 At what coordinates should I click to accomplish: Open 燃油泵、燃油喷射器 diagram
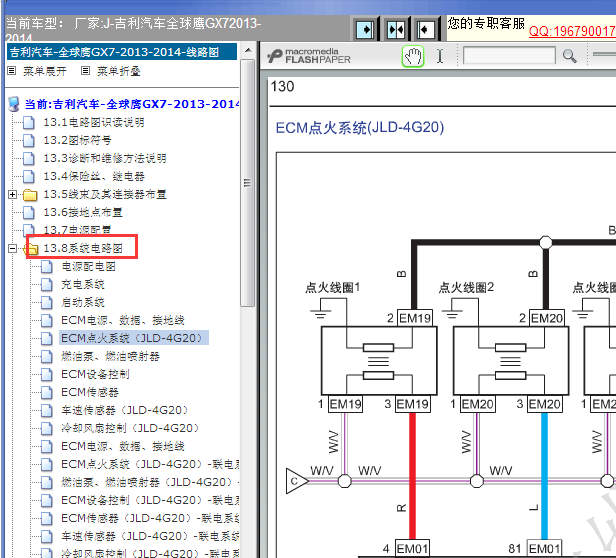point(110,356)
